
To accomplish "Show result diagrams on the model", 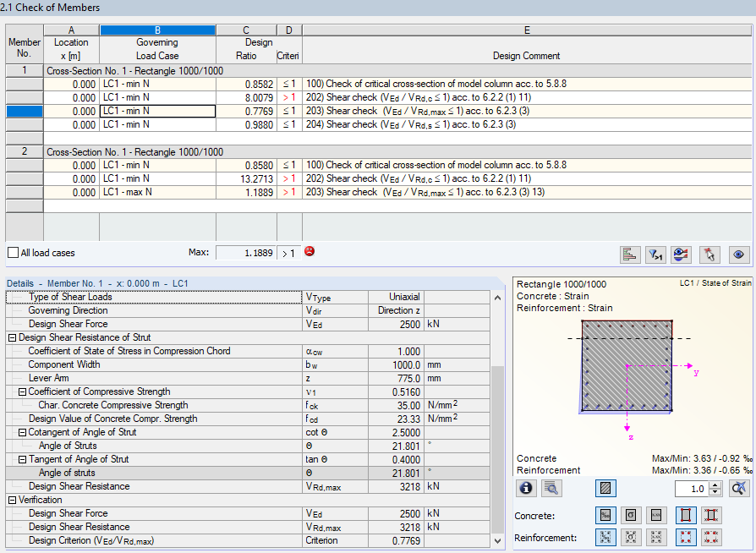I will click(x=681, y=254).
